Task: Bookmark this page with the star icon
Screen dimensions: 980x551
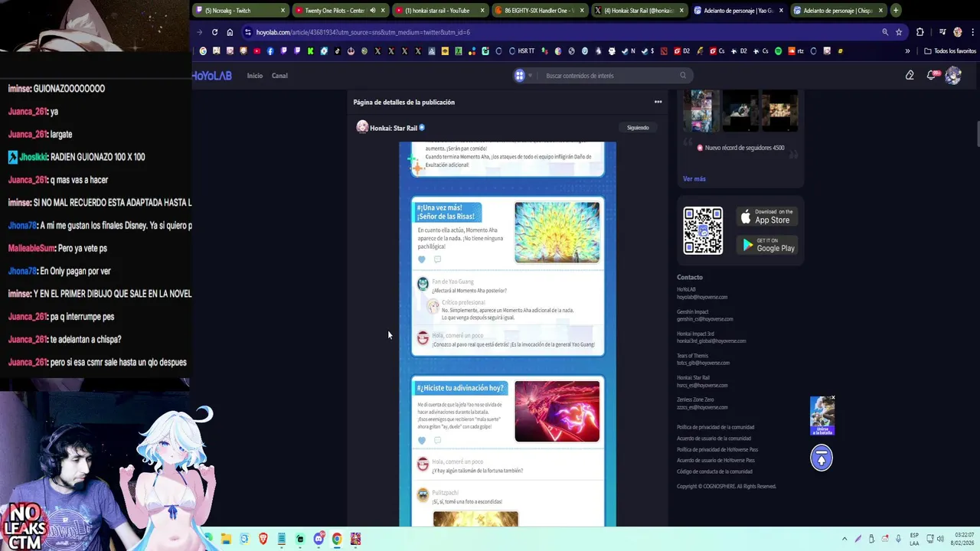Action: (899, 32)
